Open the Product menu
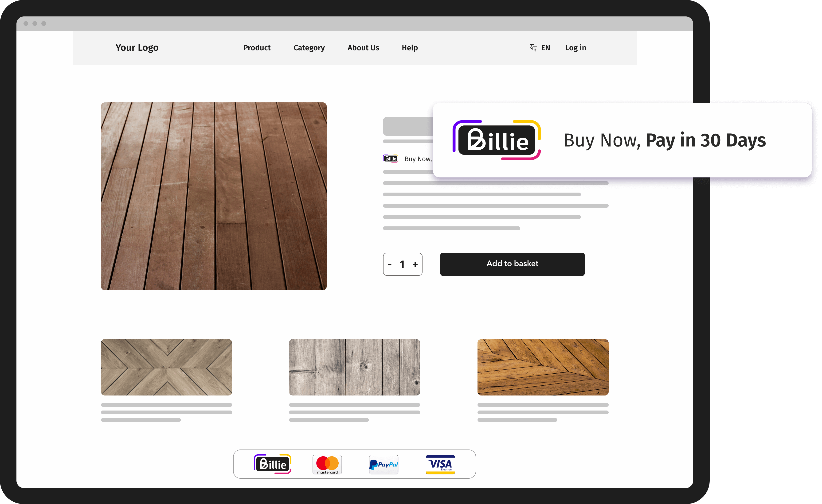The width and height of the screenshot is (822, 504). pyautogui.click(x=257, y=48)
